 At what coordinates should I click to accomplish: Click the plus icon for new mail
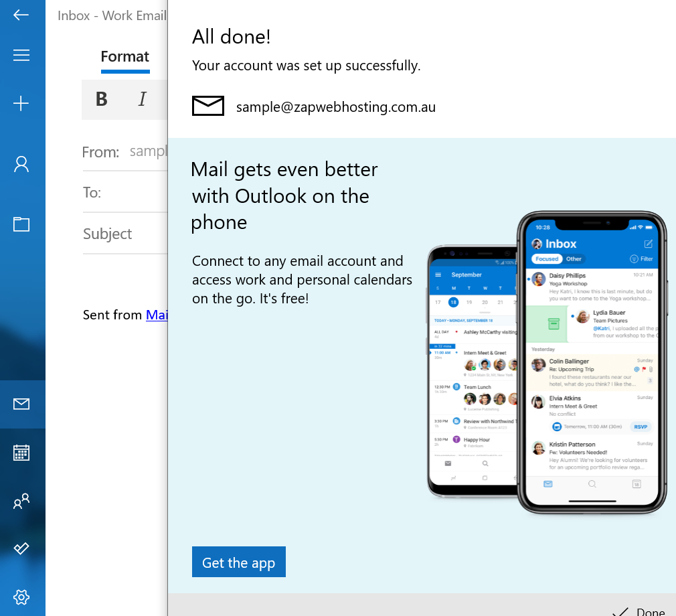[21, 103]
